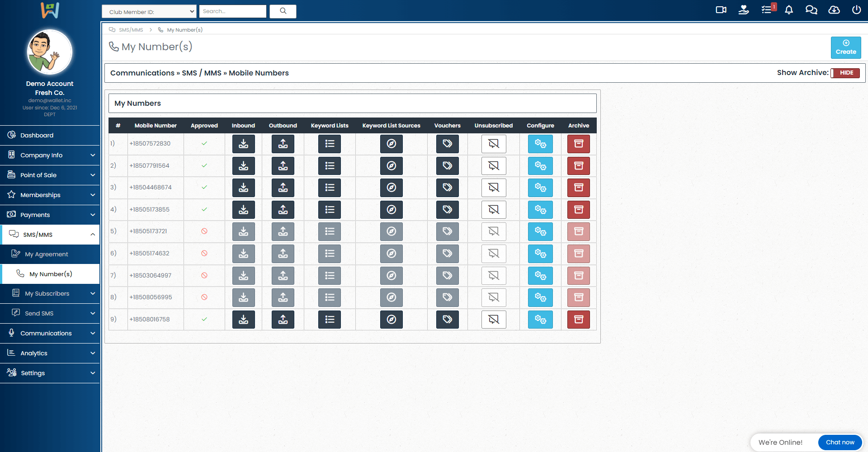This screenshot has width=868, height=452.
Task: Click the Create button
Action: click(845, 47)
